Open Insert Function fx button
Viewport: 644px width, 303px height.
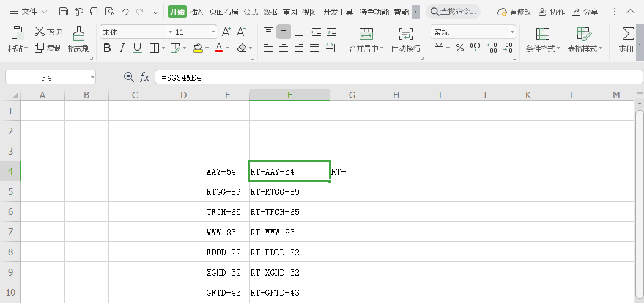click(x=144, y=77)
